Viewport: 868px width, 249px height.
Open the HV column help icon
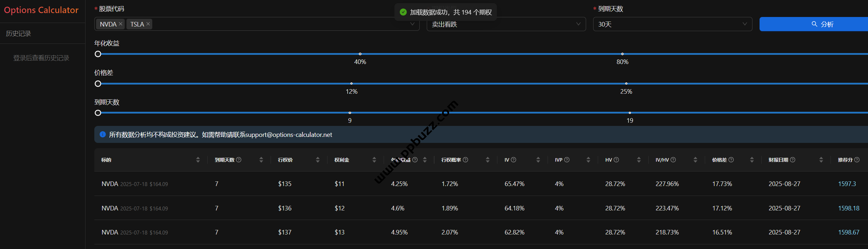[x=616, y=160]
